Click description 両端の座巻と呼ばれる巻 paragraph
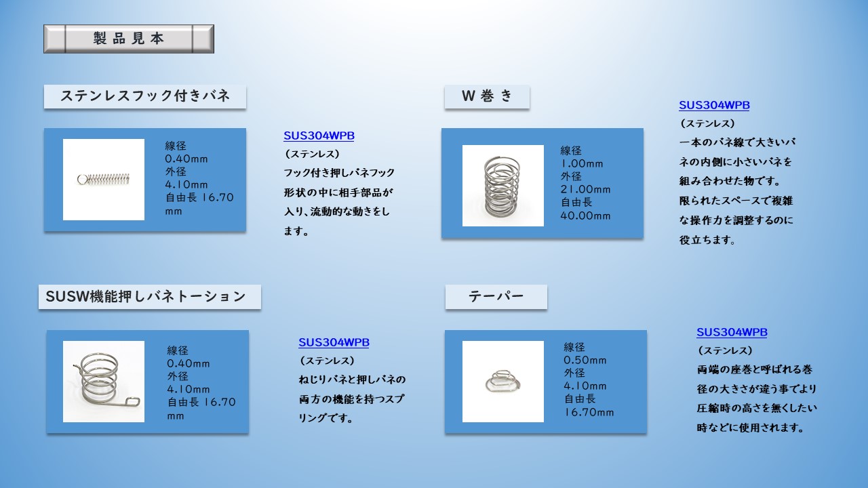 tap(757, 399)
